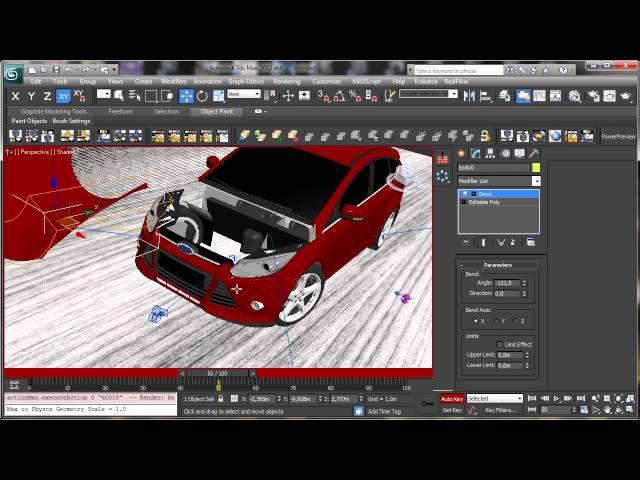Open the Create command panel
Screen dimensions: 640x480
tap(461, 153)
